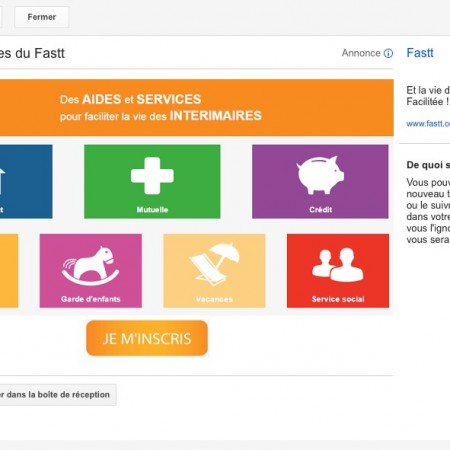Viewport: 450px width, 450px height.
Task: Select the green Mutuelle cross tile
Action: coord(152,182)
